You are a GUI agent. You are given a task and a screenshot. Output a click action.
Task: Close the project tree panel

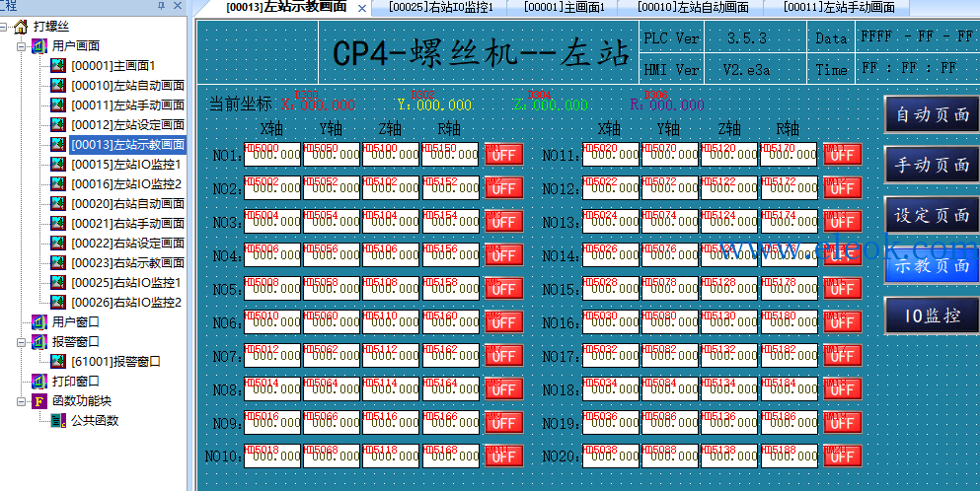tap(178, 6)
